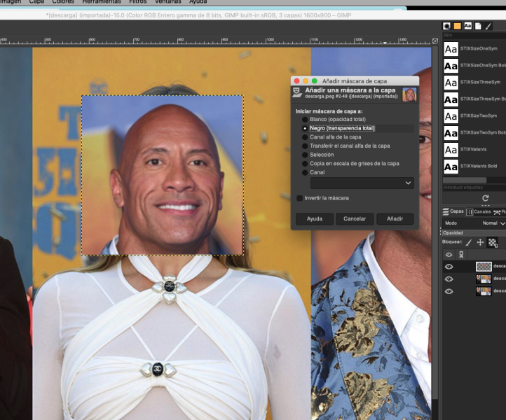Select 'Blanco (opacidad total)' radio option
Viewport: 506px width, 420px height.
tap(304, 120)
